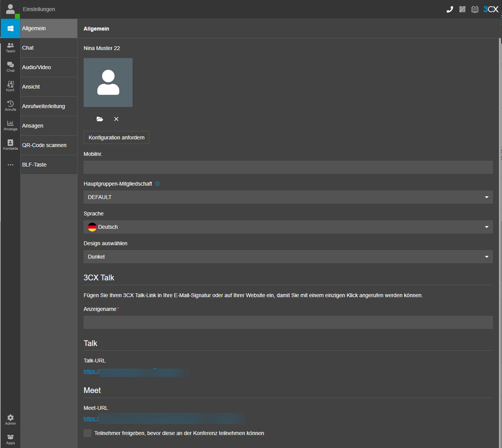Image resolution: width=502 pixels, height=448 pixels.
Task: Open the Kontakte contacts panel
Action: click(10, 145)
